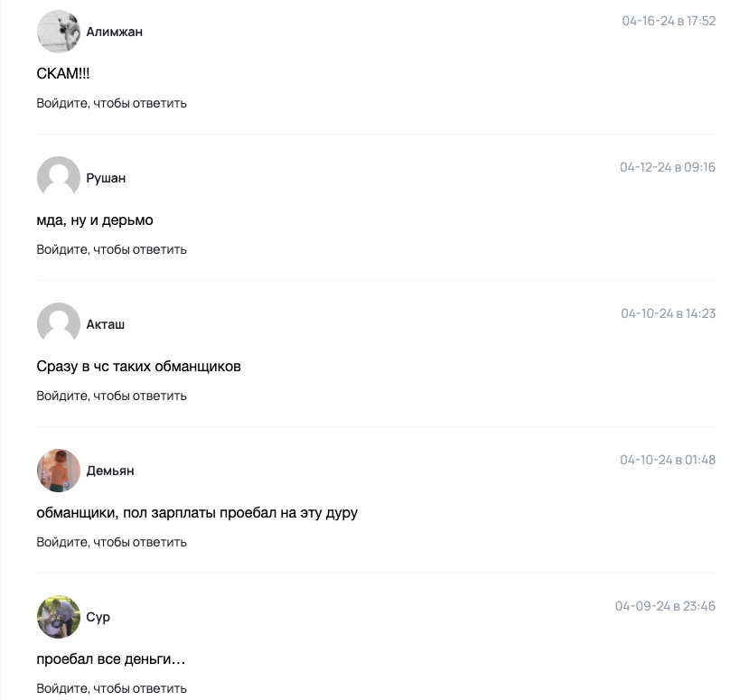The height and width of the screenshot is (700, 749).
Task: Click the username Акташ
Action: 105,324
